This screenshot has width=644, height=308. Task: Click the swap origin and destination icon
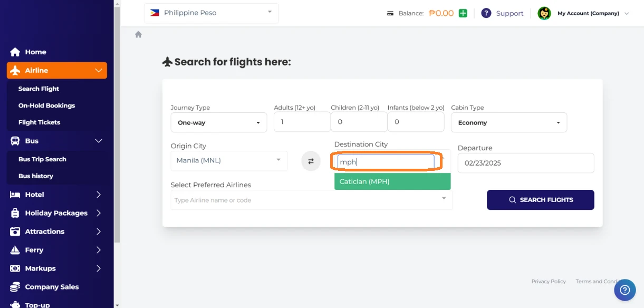(x=311, y=161)
